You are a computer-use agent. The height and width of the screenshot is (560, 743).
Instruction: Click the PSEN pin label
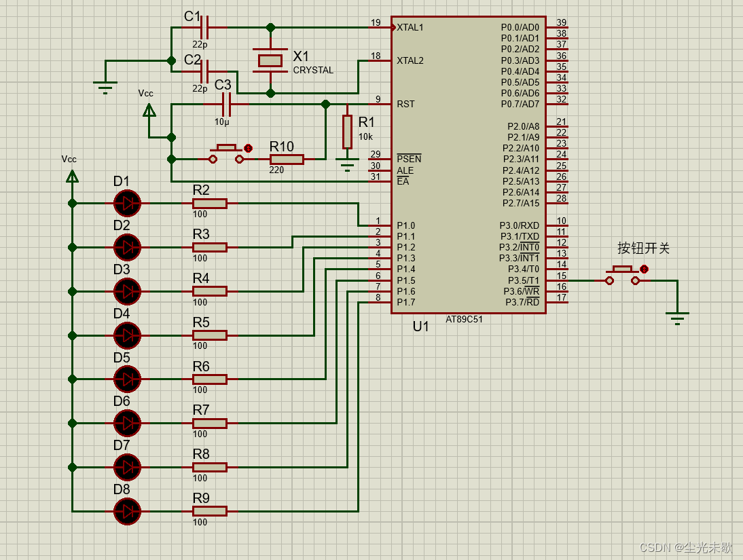click(409, 159)
